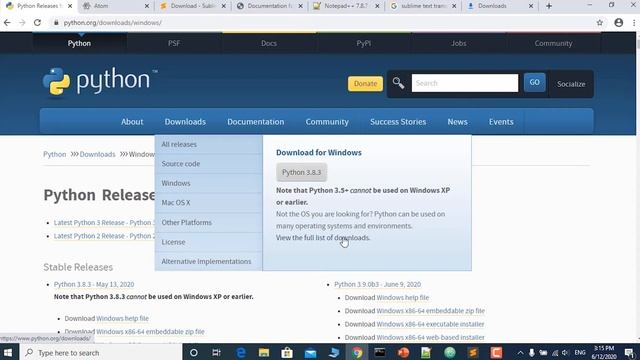
Task: Select Mac OS X in submenu
Action: (209, 203)
